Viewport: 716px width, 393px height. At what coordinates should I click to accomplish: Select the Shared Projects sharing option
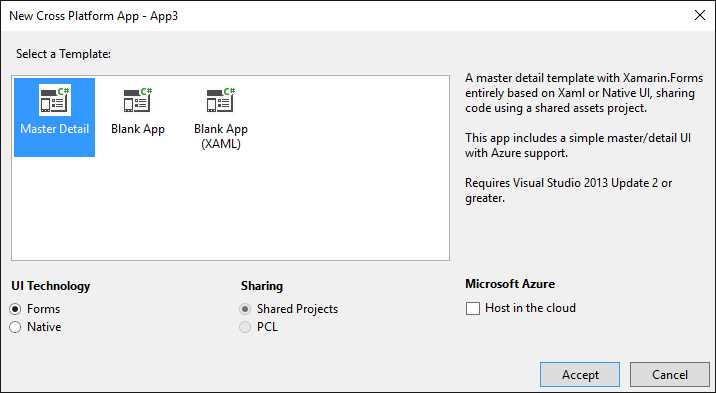click(x=245, y=309)
